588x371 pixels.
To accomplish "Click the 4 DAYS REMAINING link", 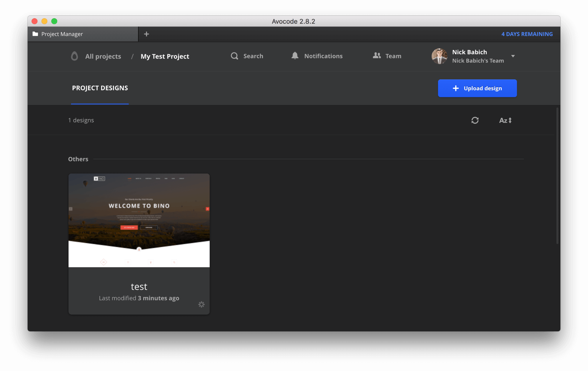I will (x=527, y=34).
